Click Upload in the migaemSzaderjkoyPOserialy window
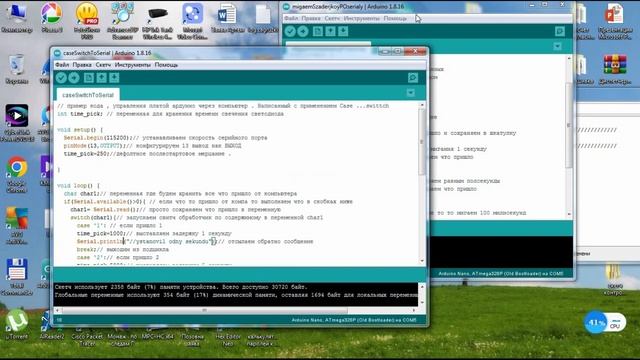640x360 pixels. coord(303,31)
